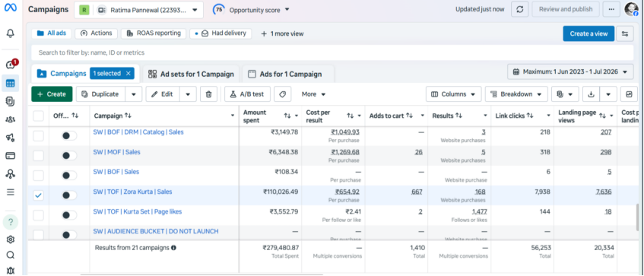Viewport: 644px width, 276px height.
Task: Open Help question mark icon
Action: [11, 222]
